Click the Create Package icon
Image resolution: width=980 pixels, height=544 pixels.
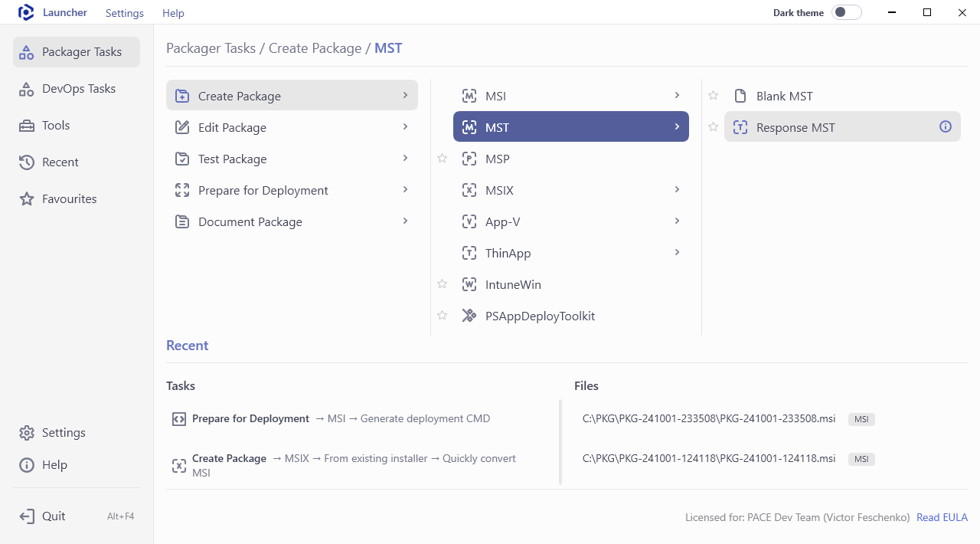182,96
